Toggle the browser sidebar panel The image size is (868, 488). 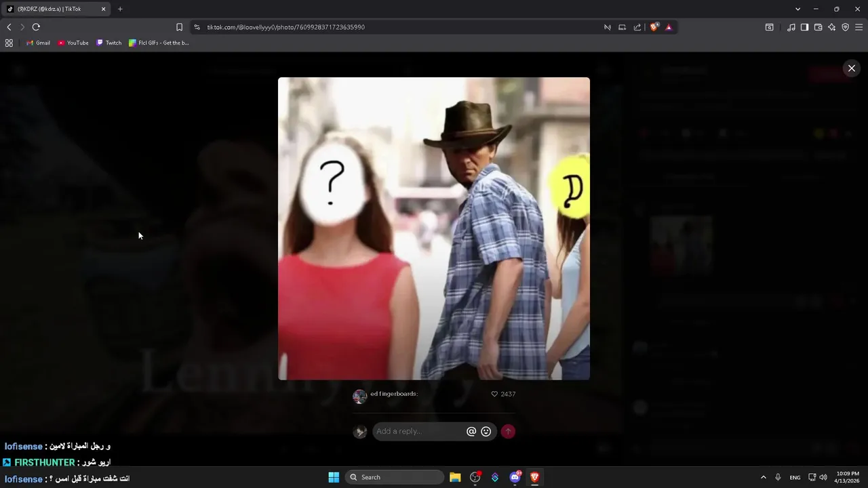pos(804,27)
